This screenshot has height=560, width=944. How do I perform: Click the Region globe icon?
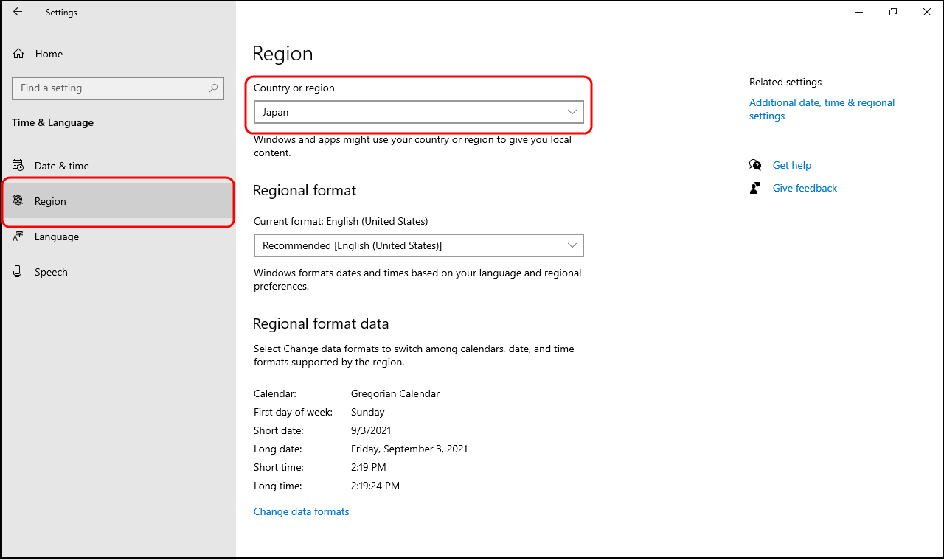(x=18, y=201)
